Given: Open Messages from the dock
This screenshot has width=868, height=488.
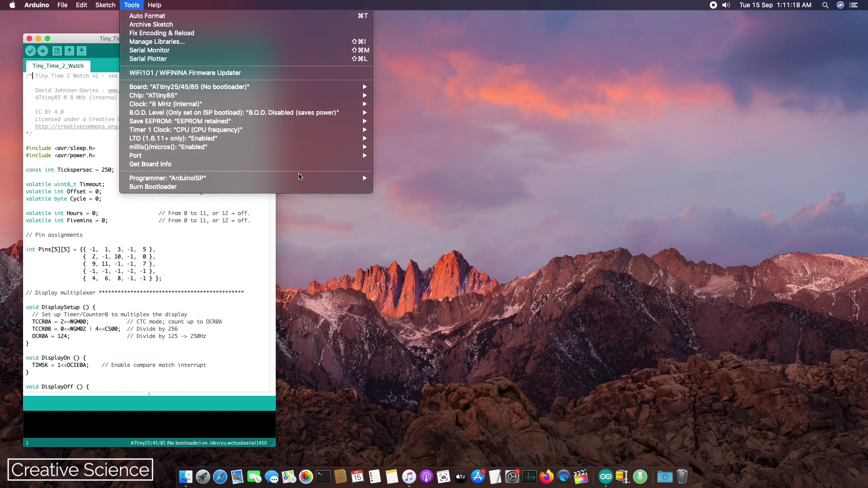Looking at the screenshot, I should tap(272, 477).
